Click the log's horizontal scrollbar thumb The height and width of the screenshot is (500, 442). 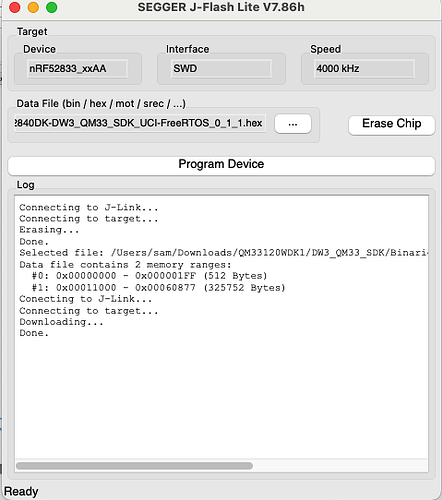click(134, 465)
